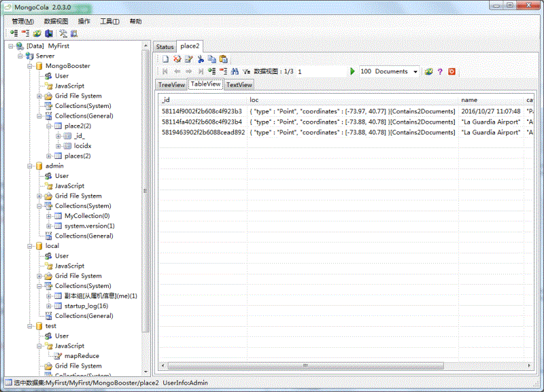
Task: Select the mapReduce script item
Action: [82, 356]
